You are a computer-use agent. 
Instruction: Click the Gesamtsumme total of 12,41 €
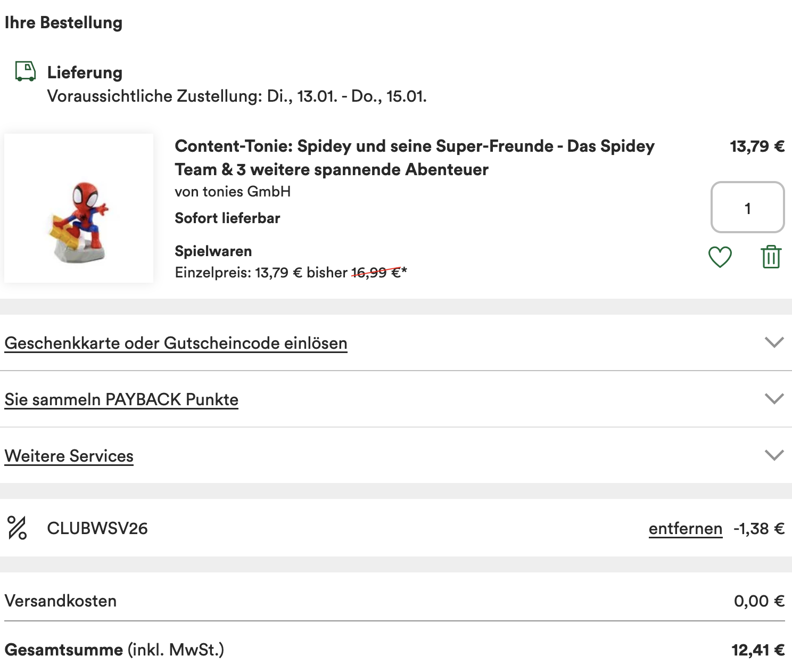pyautogui.click(x=757, y=650)
